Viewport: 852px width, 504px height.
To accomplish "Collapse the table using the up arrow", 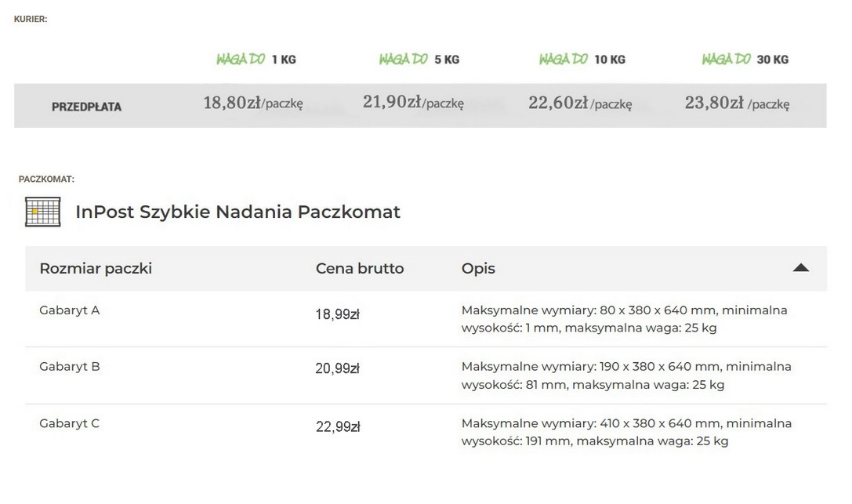I will (x=800, y=268).
